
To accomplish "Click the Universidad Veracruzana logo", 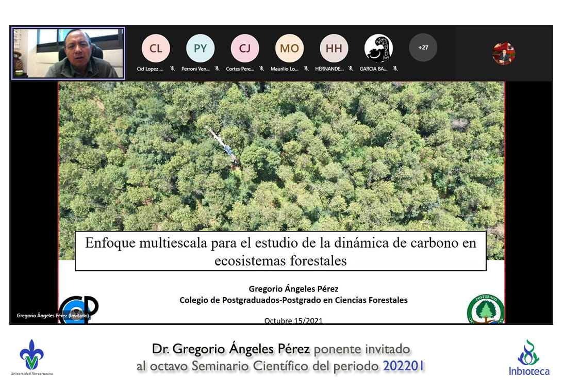I will click(x=31, y=357).
